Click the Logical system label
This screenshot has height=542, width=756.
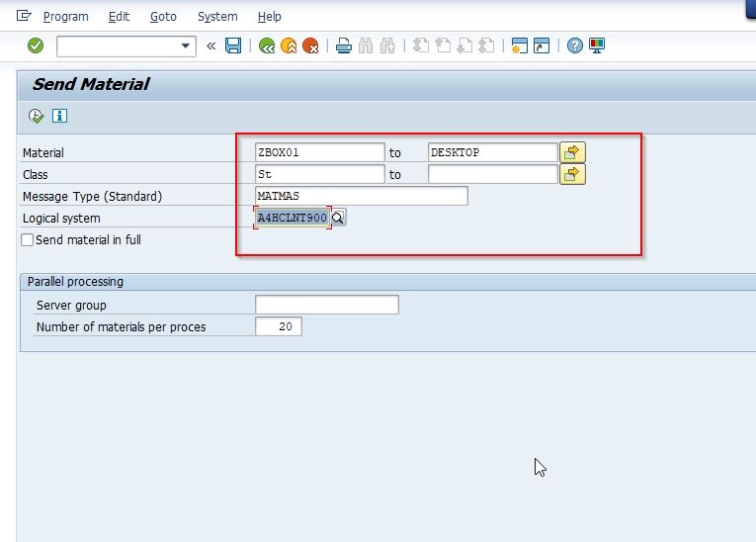pos(61,219)
